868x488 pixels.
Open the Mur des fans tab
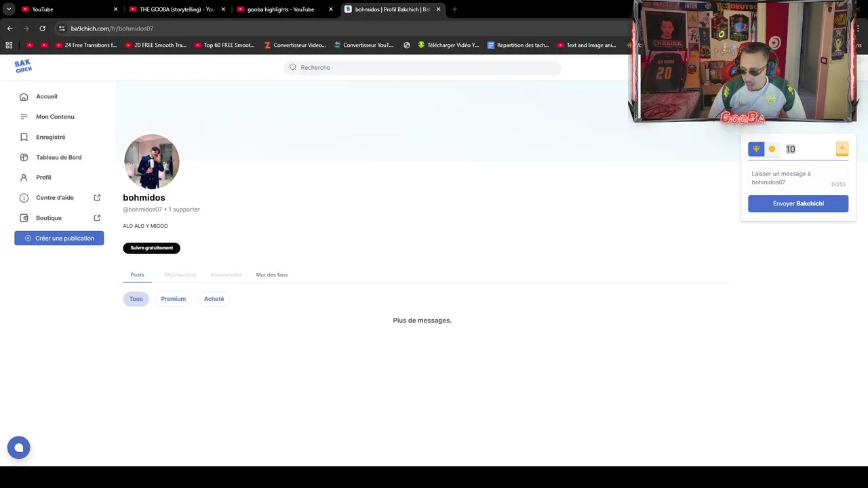click(271, 274)
